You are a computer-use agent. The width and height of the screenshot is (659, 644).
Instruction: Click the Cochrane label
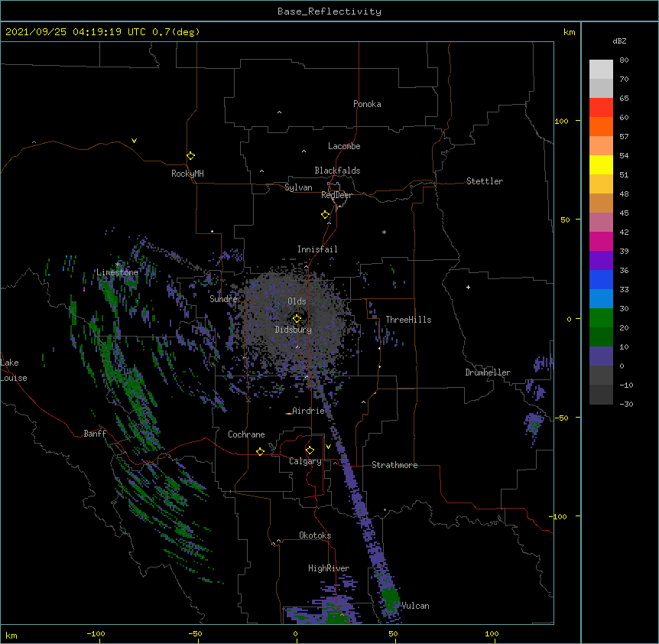(246, 434)
